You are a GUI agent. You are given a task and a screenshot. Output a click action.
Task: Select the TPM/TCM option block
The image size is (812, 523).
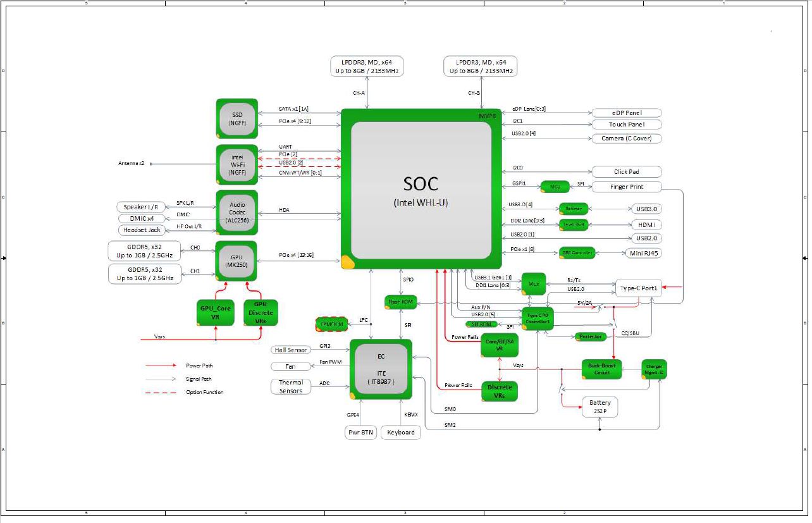coord(333,324)
